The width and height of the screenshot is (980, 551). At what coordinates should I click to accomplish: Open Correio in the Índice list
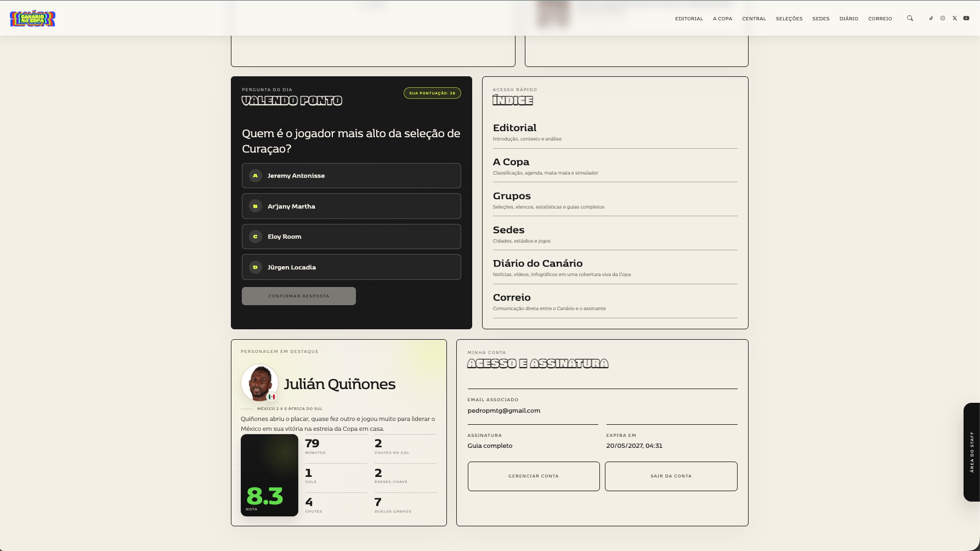(615, 302)
